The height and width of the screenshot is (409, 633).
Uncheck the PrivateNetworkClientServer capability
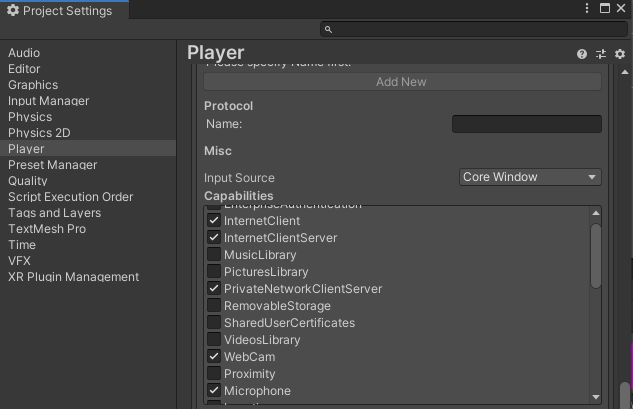[214, 289]
